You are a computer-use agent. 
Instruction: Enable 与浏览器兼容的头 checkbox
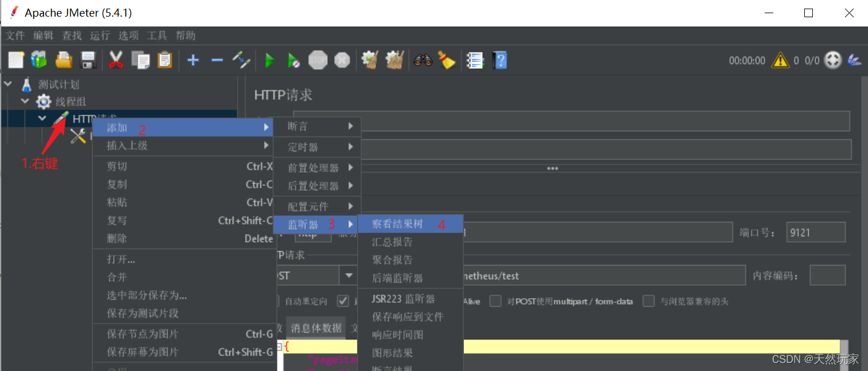coord(649,301)
